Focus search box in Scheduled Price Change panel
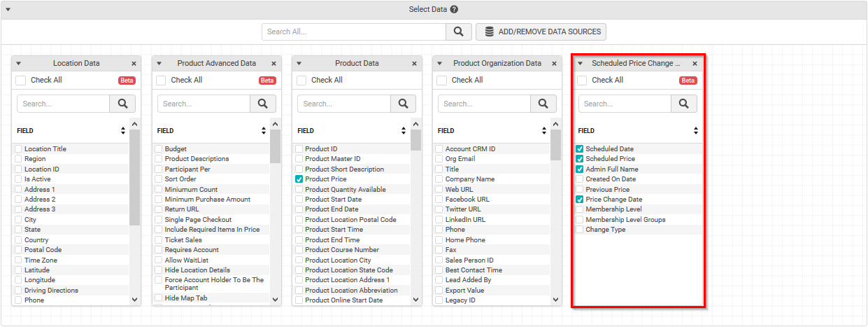The image size is (868, 327). tap(625, 104)
